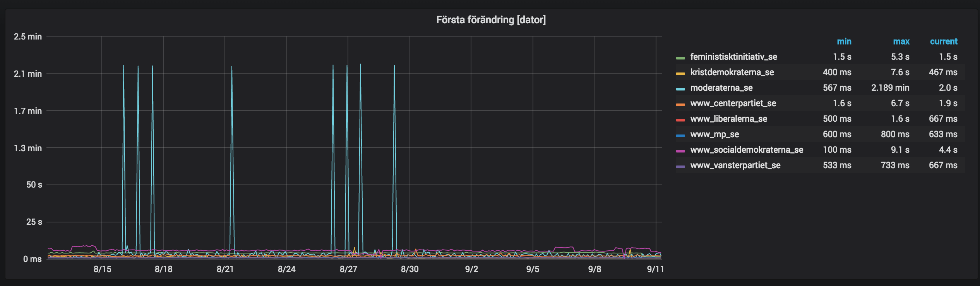The image size is (980, 286).
Task: Click the 6.7 s max value of centerpartiet
Action: [x=900, y=103]
